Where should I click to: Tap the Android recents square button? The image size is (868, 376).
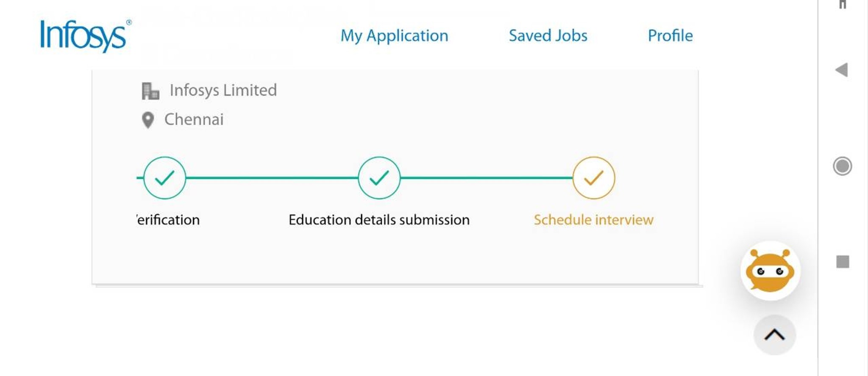[x=843, y=262]
